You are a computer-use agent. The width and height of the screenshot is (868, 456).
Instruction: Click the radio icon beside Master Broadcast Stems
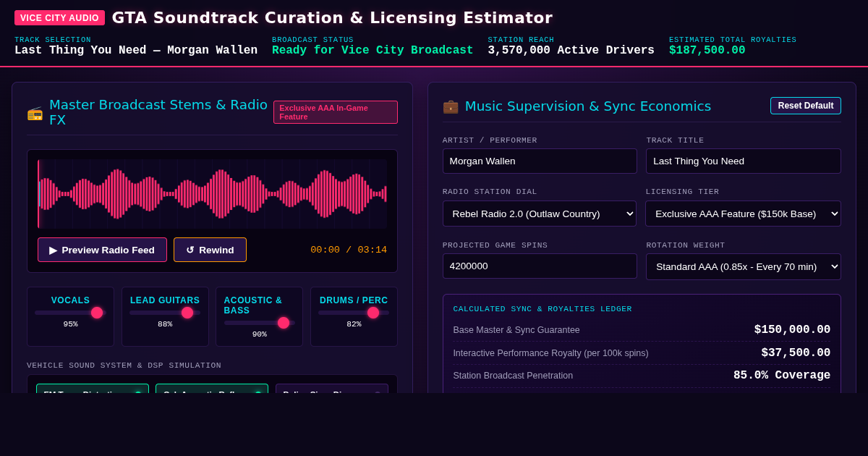click(x=35, y=113)
